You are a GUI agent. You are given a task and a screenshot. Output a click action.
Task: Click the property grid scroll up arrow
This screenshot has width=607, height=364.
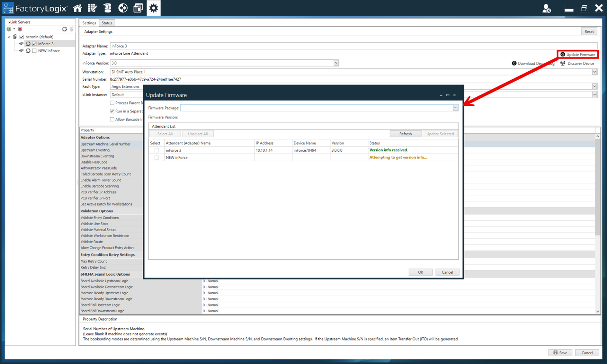click(598, 137)
